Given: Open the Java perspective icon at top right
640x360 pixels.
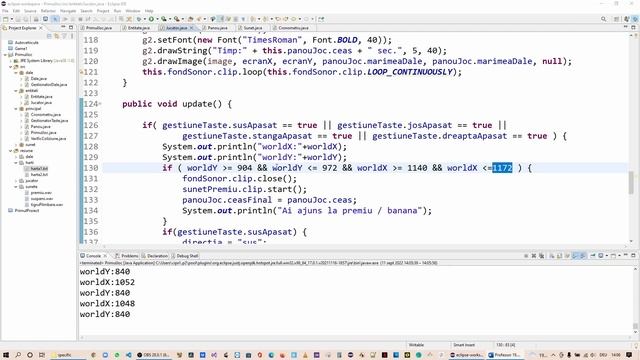Looking at the screenshot, I should pyautogui.click(x=627, y=19).
